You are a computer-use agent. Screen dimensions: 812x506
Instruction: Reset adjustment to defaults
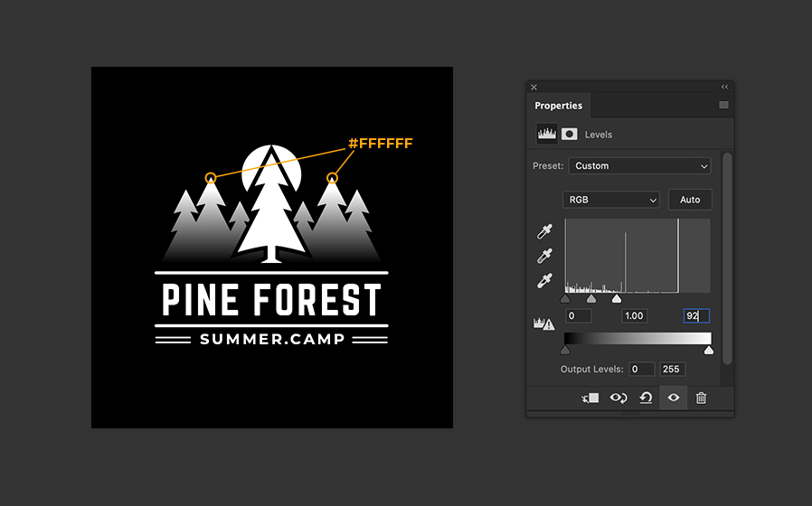point(646,398)
